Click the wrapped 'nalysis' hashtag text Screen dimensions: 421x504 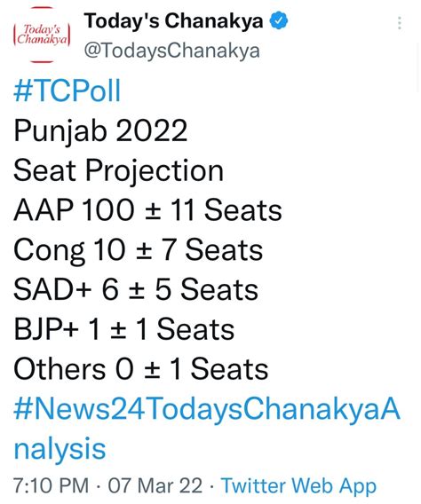pyautogui.click(x=60, y=449)
